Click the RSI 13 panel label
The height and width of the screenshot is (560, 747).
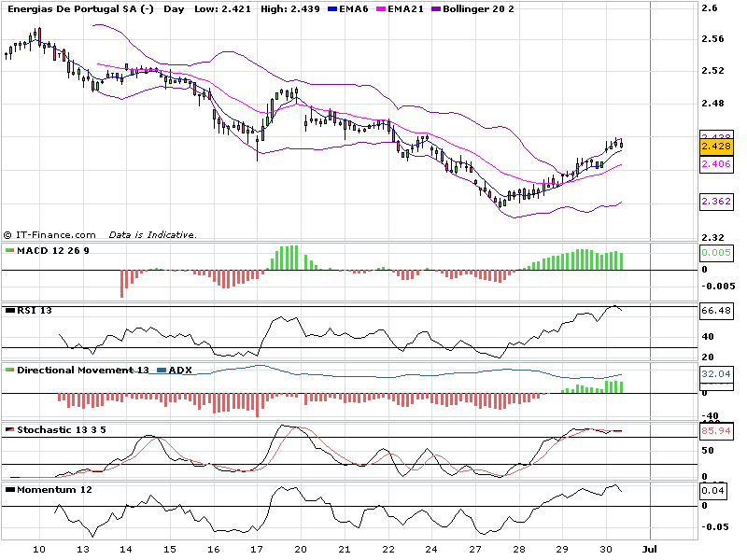[x=35, y=311]
